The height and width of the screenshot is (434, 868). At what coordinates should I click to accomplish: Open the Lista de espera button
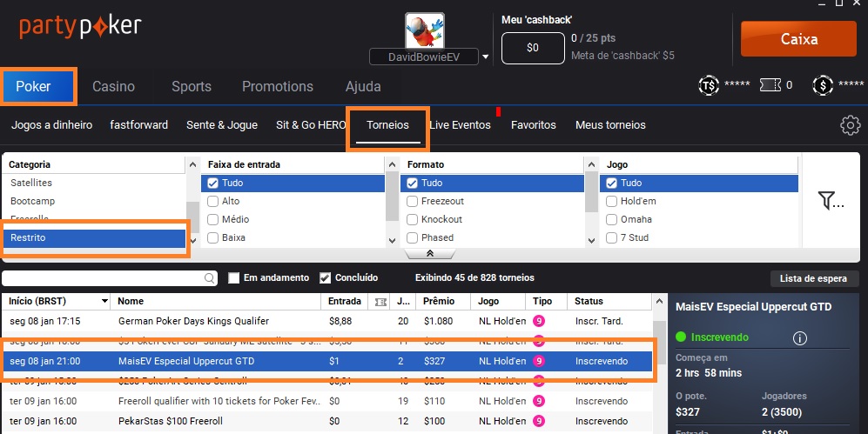pyautogui.click(x=814, y=278)
